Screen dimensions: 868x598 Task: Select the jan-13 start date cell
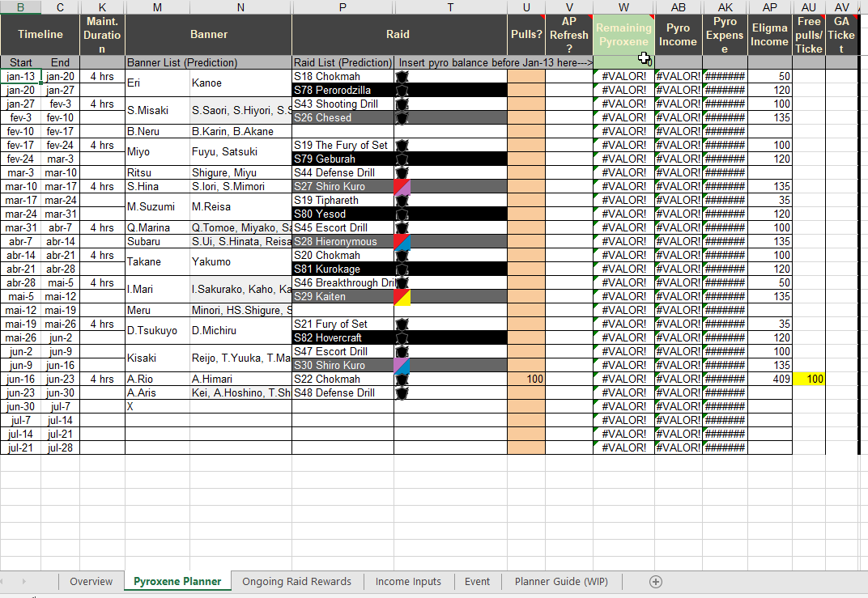[20, 76]
